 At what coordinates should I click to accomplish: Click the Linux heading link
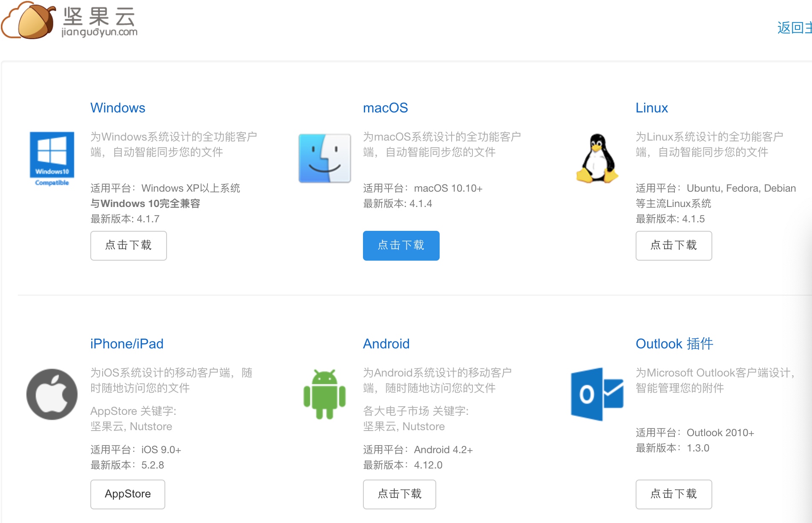tap(651, 108)
